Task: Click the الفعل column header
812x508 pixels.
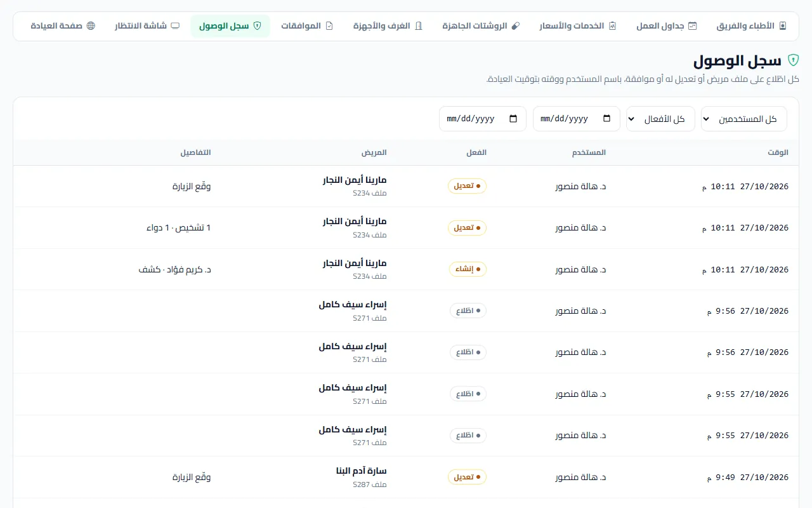Action: [476, 152]
